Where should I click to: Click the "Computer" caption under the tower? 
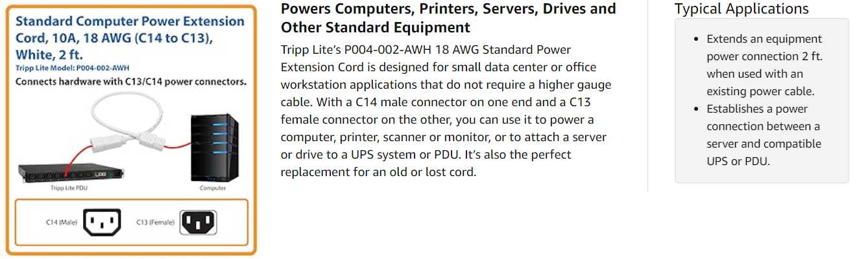pyautogui.click(x=213, y=188)
